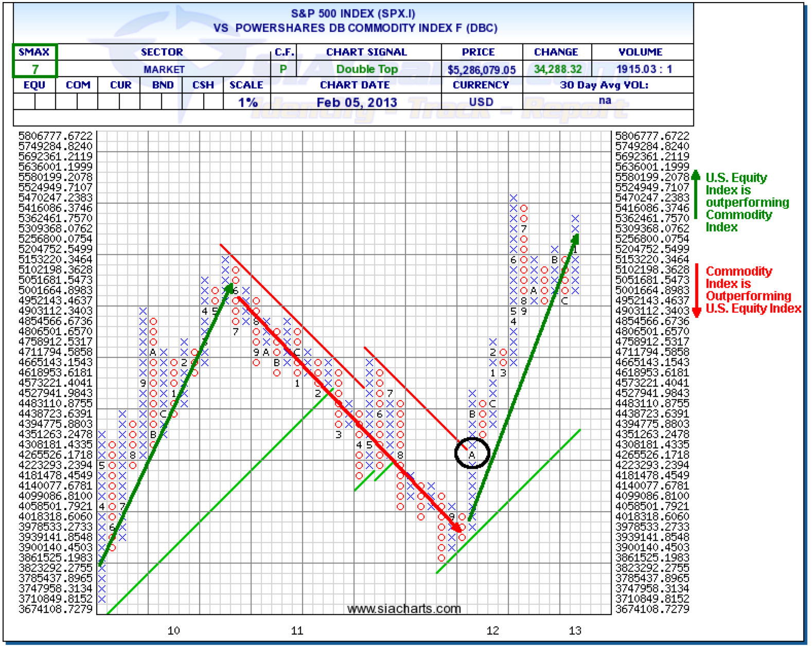Click the green up arrow beside U.S. Equity text

tap(696, 195)
